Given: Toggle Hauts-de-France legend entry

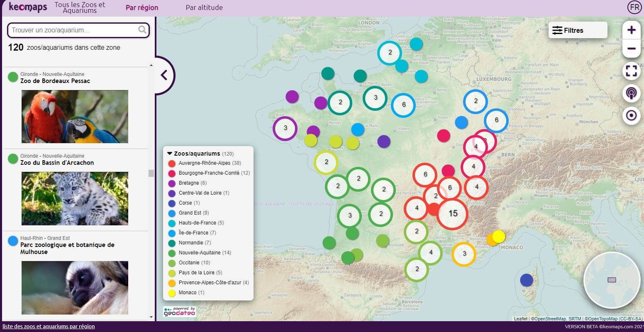Looking at the screenshot, I should coord(196,223).
